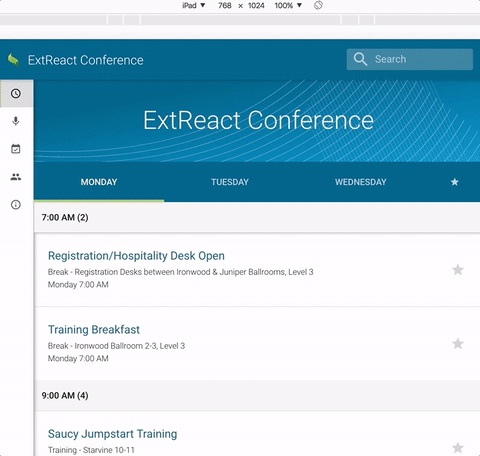
Task: Click the ExtReact Conference header title
Action: point(85,60)
